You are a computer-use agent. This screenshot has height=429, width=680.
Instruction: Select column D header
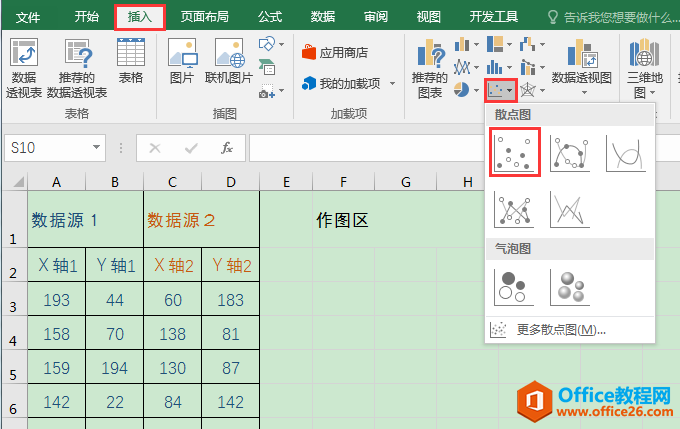[231, 182]
